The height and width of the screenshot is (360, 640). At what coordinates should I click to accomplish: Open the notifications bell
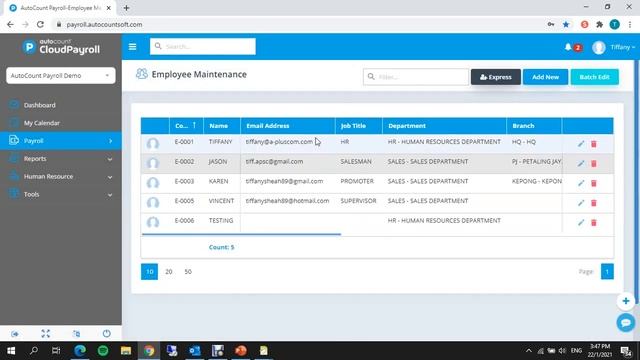(568, 47)
